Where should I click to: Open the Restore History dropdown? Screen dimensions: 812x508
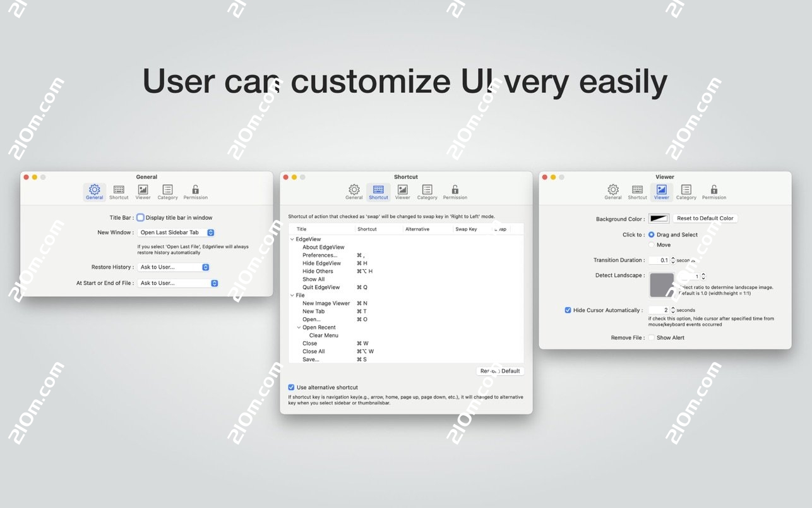pos(174,267)
